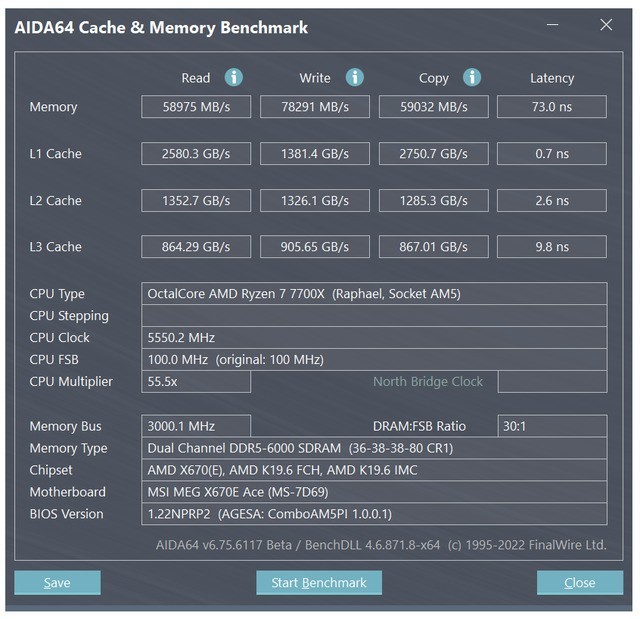Click the Motherboard MSI MEG X670E Ace field

[x=374, y=492]
